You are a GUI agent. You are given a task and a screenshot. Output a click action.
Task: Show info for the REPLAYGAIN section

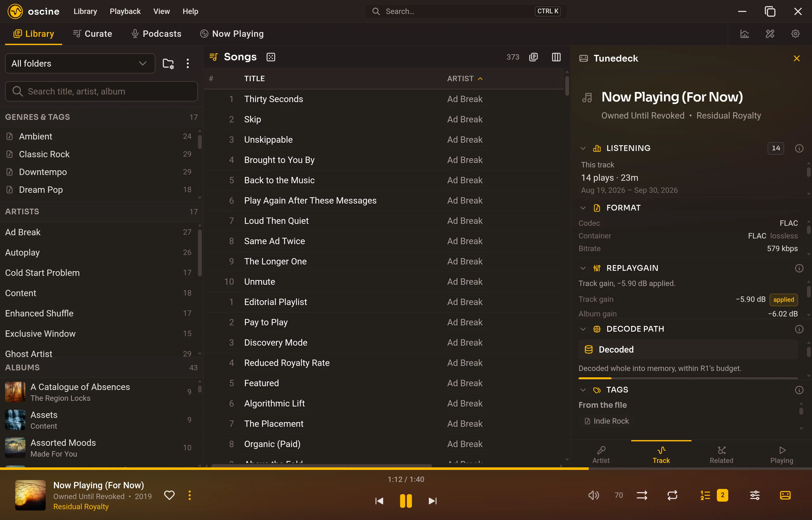click(799, 268)
